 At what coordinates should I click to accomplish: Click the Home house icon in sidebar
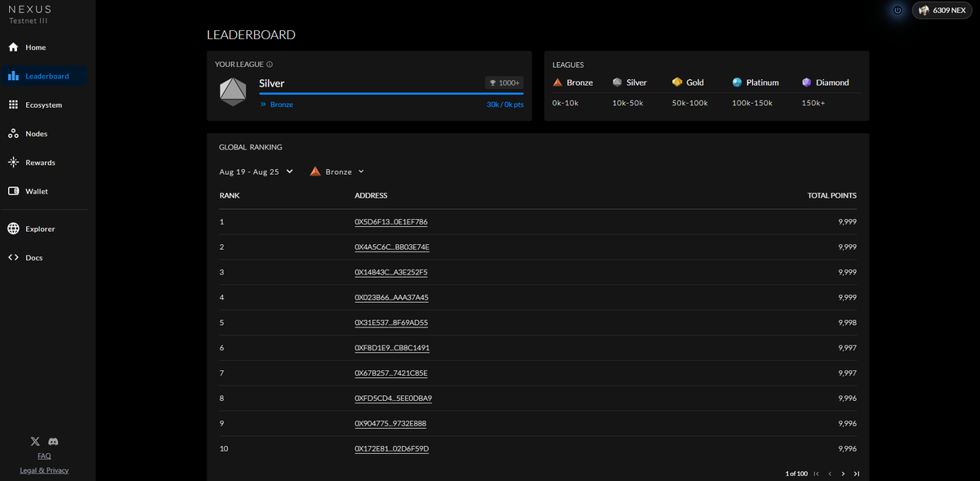point(13,47)
